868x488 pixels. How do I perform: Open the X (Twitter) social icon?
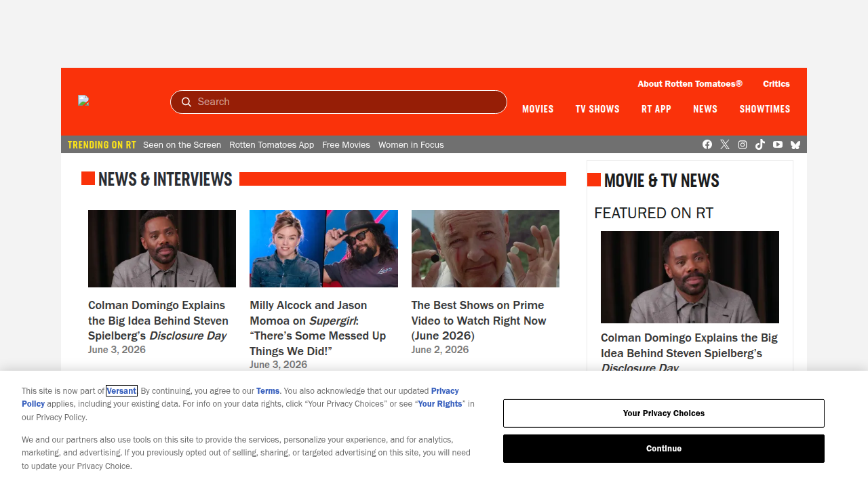click(725, 144)
